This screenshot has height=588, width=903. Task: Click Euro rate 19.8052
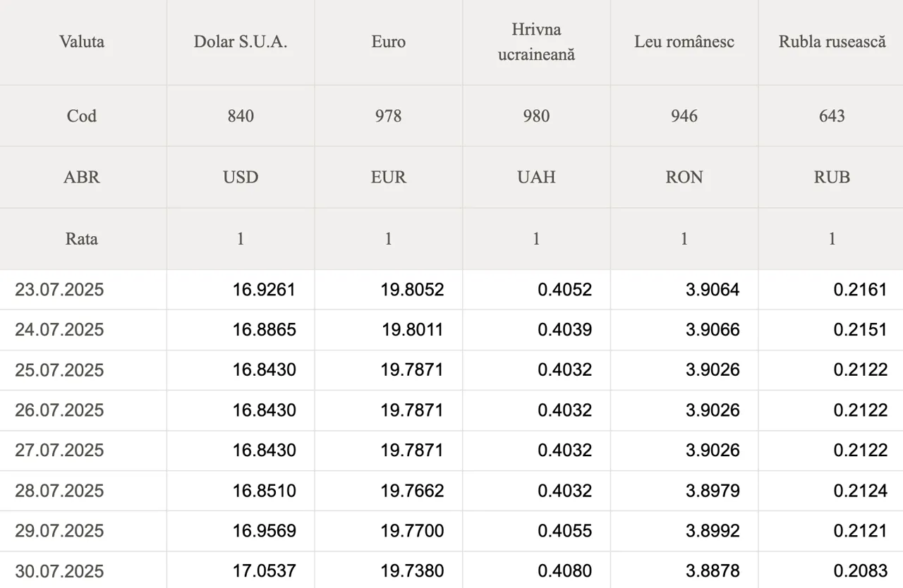413,290
